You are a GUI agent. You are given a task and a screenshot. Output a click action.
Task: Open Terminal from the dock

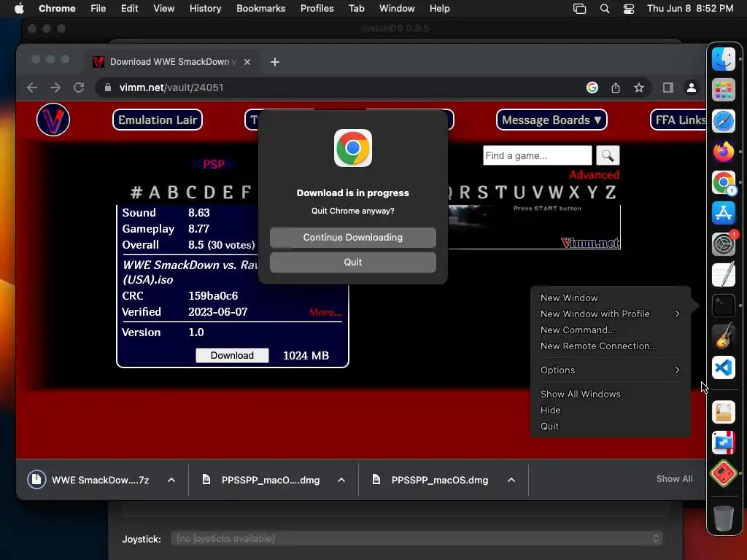click(x=723, y=306)
